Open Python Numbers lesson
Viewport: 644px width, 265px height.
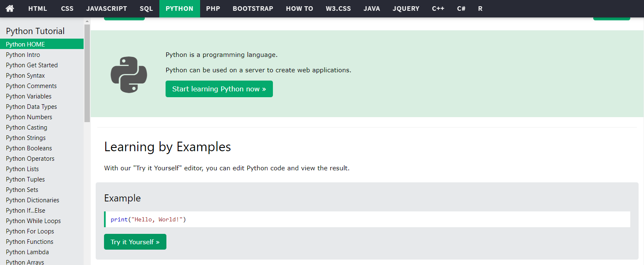coord(42,117)
